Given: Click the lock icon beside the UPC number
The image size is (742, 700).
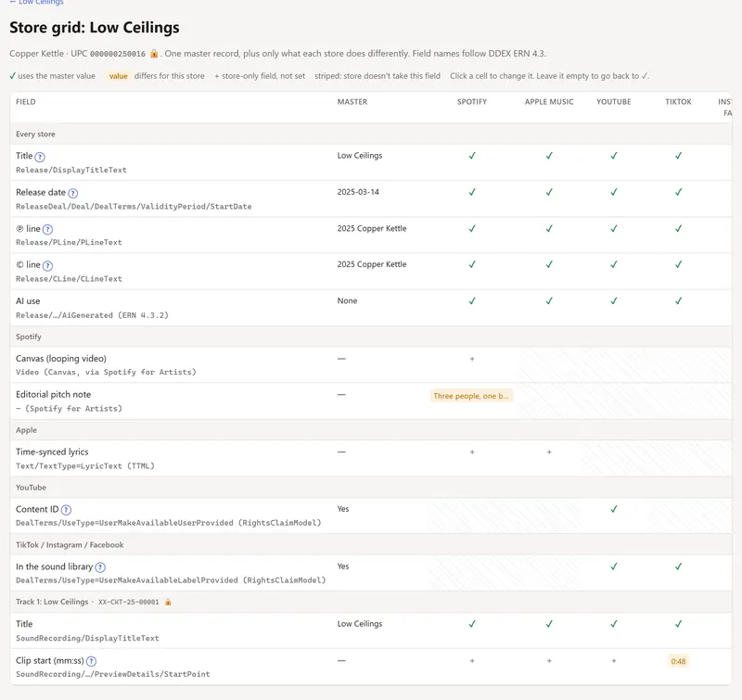Looking at the screenshot, I should [154, 54].
